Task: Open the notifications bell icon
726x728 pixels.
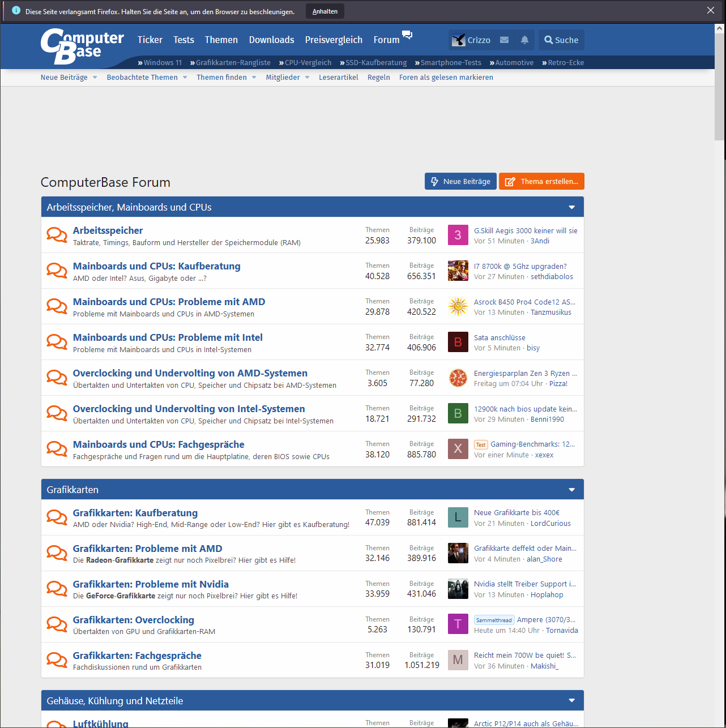Action: 524,40
